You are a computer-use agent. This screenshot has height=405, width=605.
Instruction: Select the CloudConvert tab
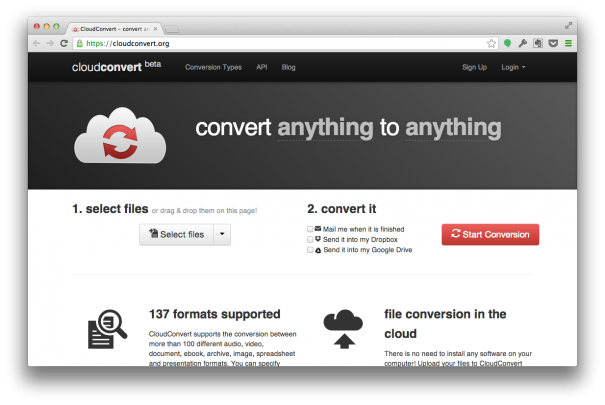pos(114,29)
